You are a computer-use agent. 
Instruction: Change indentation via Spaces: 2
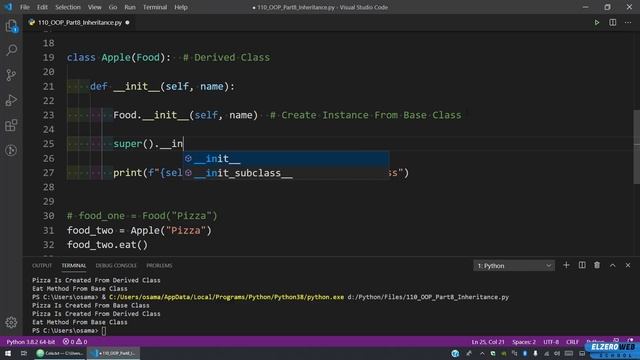(x=524, y=342)
